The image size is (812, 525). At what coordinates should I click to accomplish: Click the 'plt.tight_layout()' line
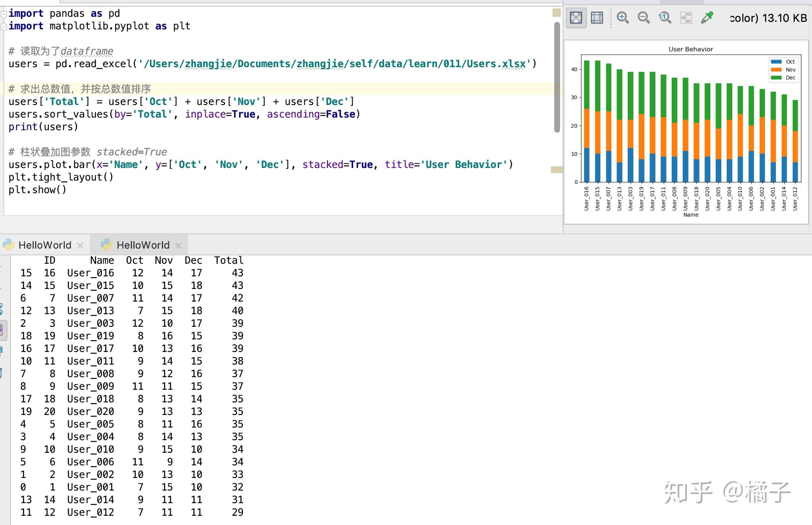point(61,177)
